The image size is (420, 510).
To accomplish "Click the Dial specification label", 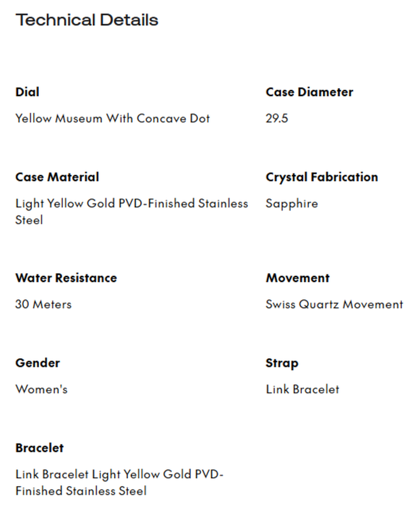I will 28,92.
